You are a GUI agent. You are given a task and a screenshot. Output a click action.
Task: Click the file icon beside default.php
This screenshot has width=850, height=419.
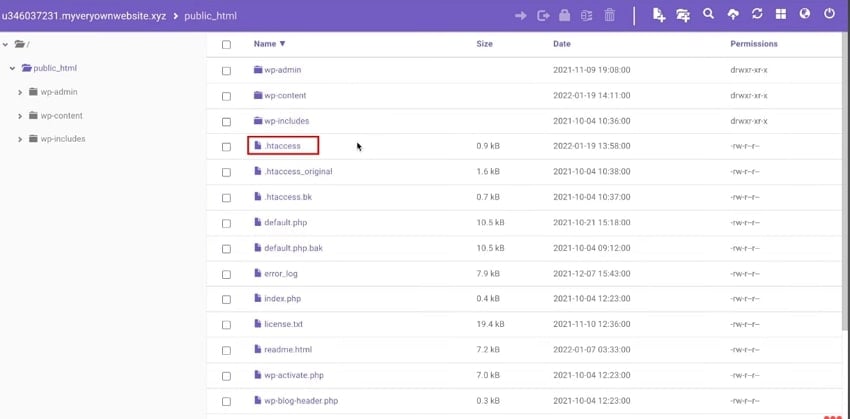pyautogui.click(x=258, y=222)
